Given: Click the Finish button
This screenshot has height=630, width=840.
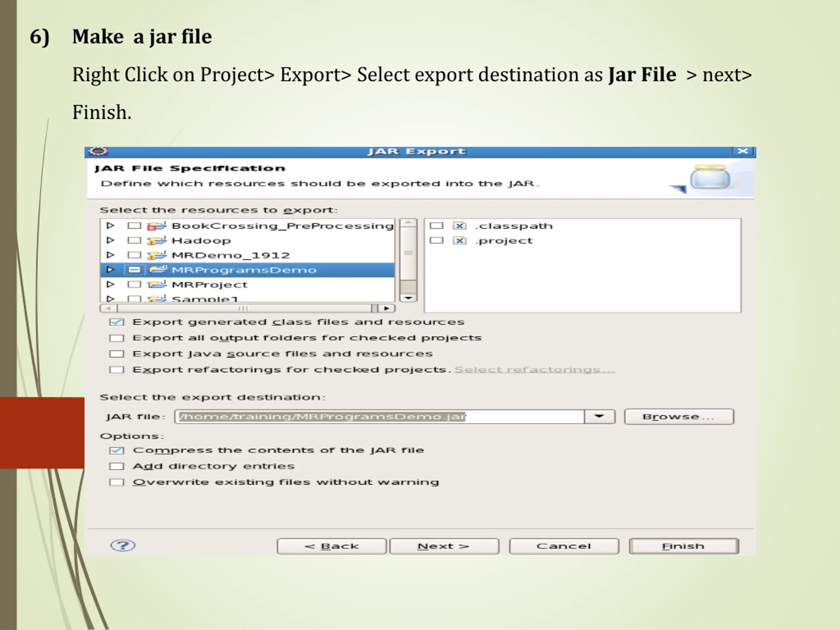Looking at the screenshot, I should coord(683,546).
